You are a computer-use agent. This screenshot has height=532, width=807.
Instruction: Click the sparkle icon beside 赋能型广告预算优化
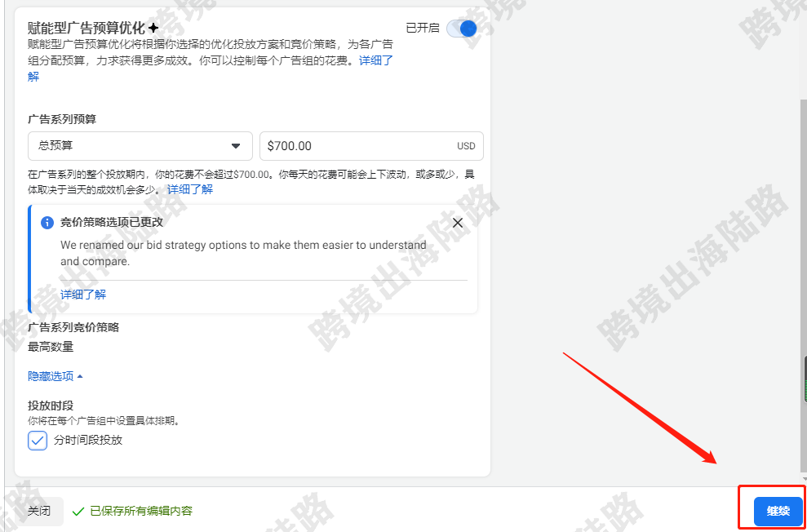point(153,29)
